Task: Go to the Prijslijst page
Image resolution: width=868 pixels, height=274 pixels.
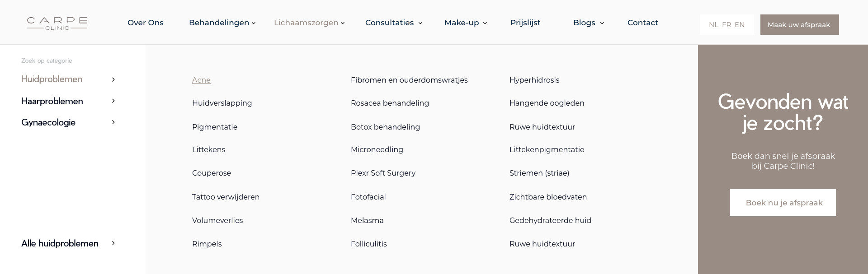Action: coord(525,23)
